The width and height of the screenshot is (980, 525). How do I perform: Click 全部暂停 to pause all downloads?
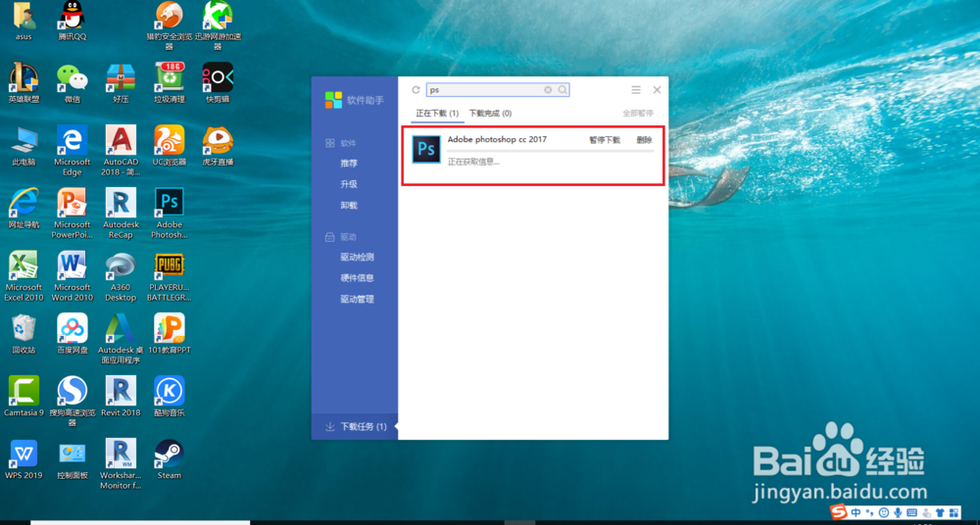point(638,114)
